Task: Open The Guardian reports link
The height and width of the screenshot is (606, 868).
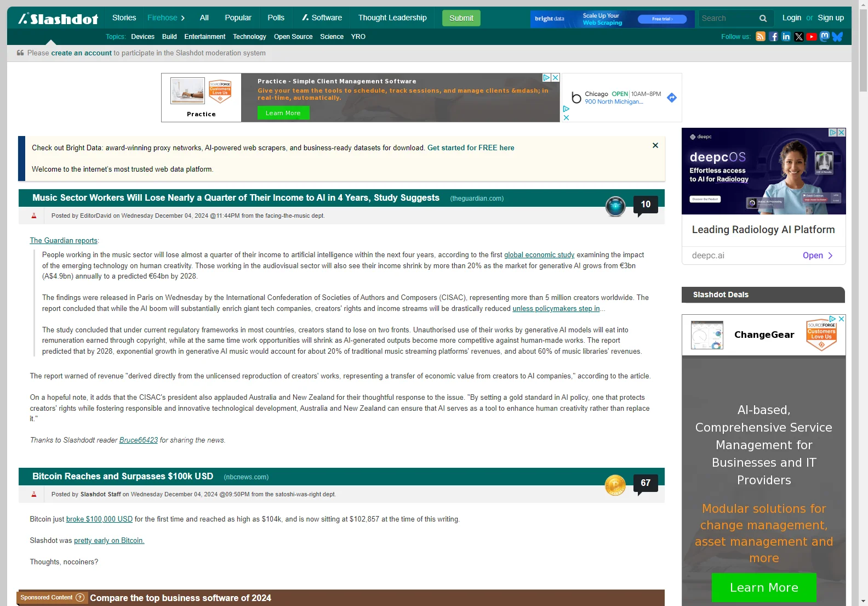Action: (x=64, y=241)
